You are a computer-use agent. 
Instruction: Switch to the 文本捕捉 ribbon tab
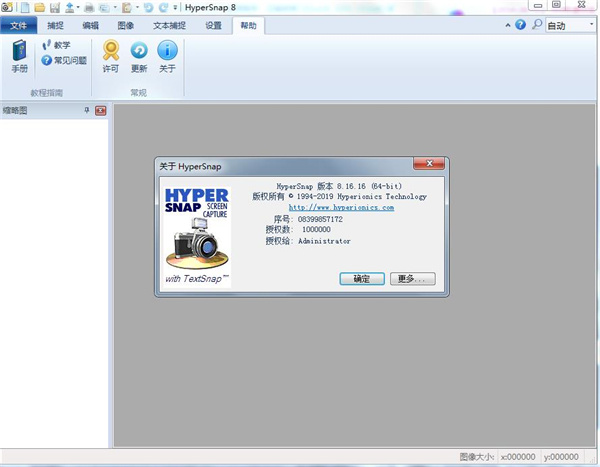169,25
